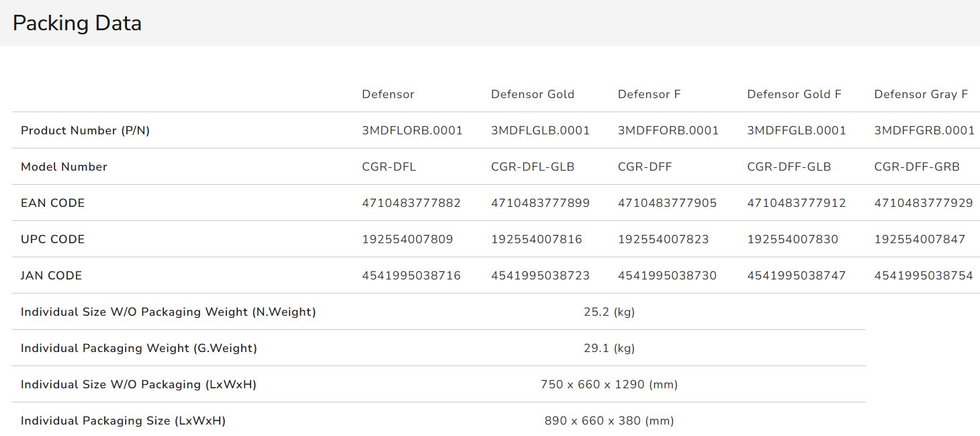Click the Defensor Gray F column header
Viewport: 980px width, 436px height.
921,95
